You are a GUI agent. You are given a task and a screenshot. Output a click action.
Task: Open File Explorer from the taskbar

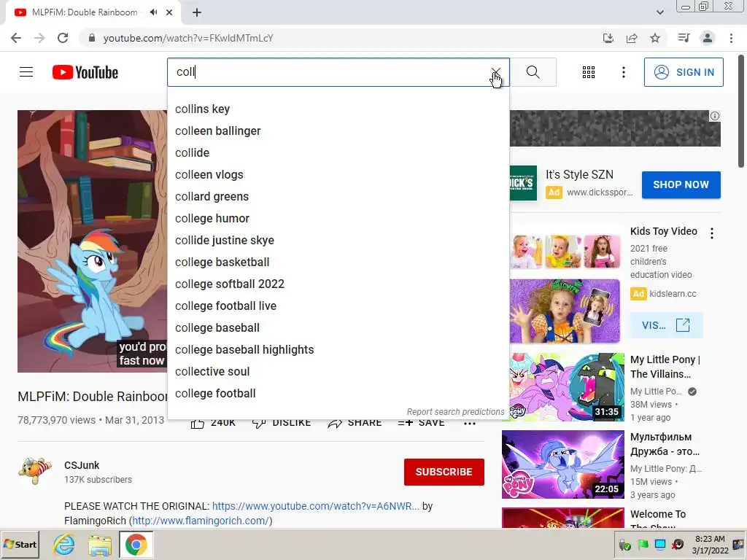[x=100, y=545]
